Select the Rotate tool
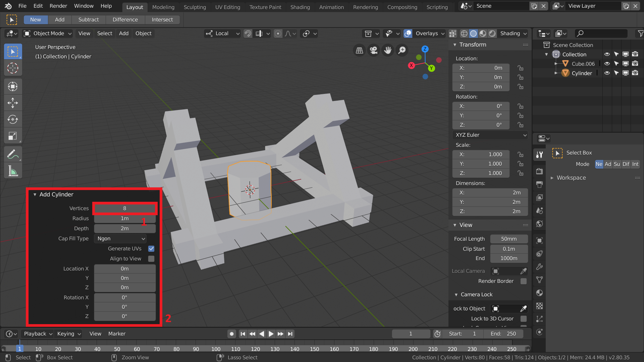644x362 pixels. pyautogui.click(x=13, y=119)
